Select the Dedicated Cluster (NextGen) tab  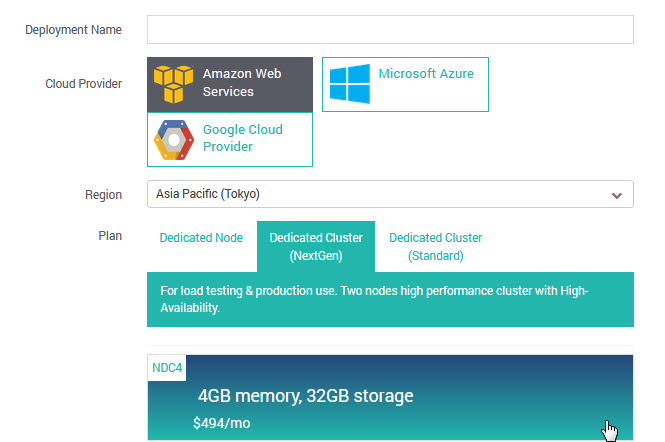(316, 246)
